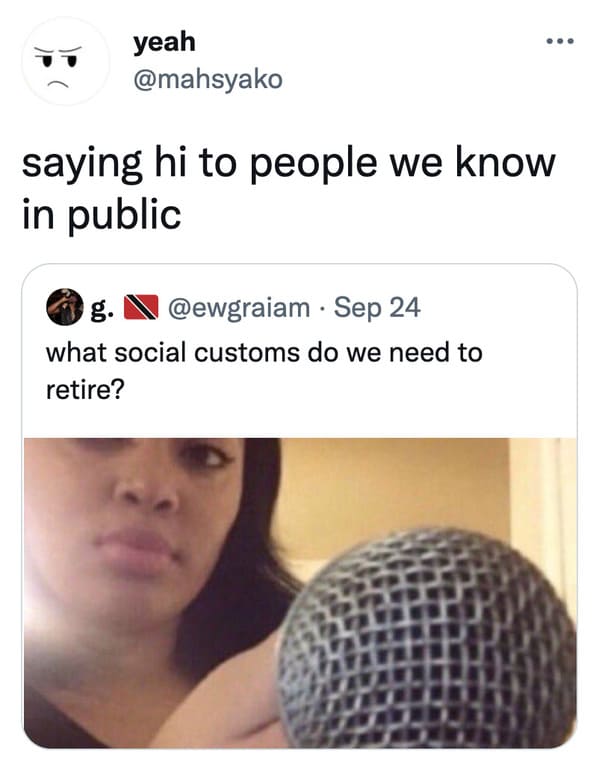The width and height of the screenshot is (599, 771).
Task: Click the word 'retire?' in quoted tweet
Action: coord(86,390)
